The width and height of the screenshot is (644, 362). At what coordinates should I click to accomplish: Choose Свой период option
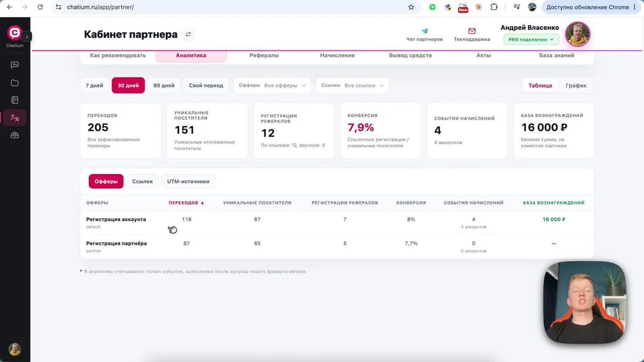206,85
